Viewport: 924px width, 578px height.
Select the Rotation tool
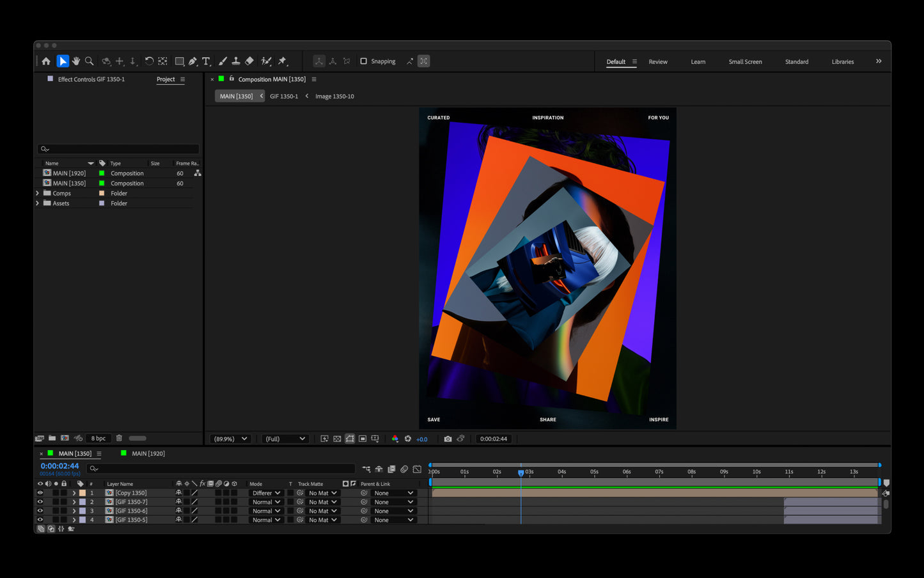pos(149,61)
